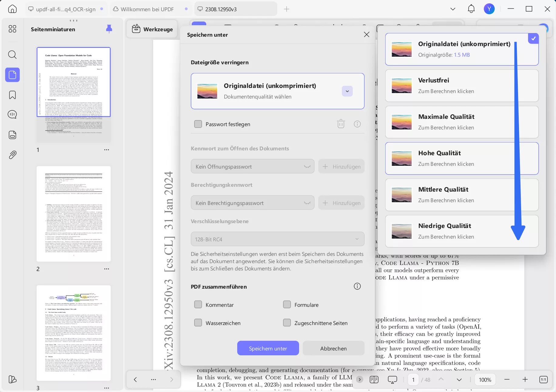Click Hinzufügen for the Berechtigungspasswort
This screenshot has height=392, width=556.
click(x=342, y=203)
